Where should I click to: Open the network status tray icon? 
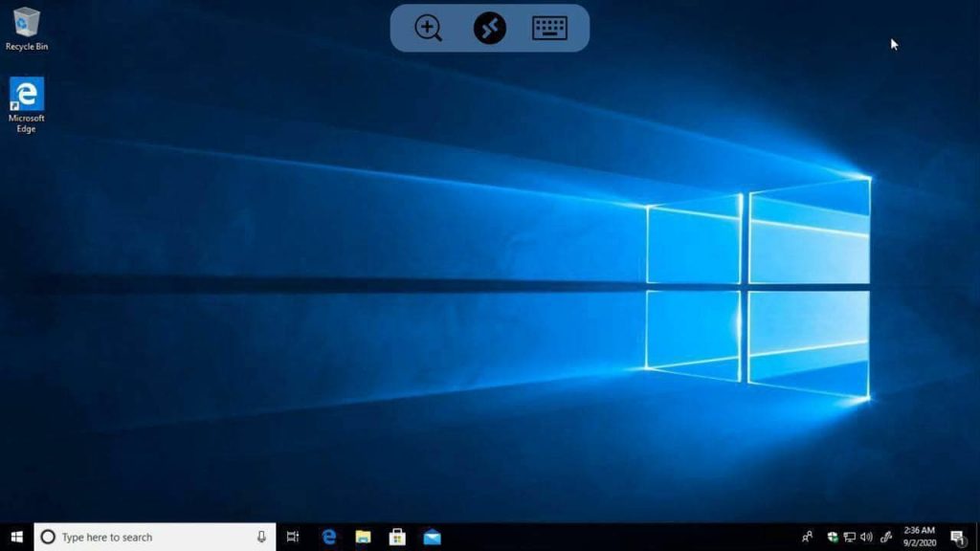[x=850, y=537]
